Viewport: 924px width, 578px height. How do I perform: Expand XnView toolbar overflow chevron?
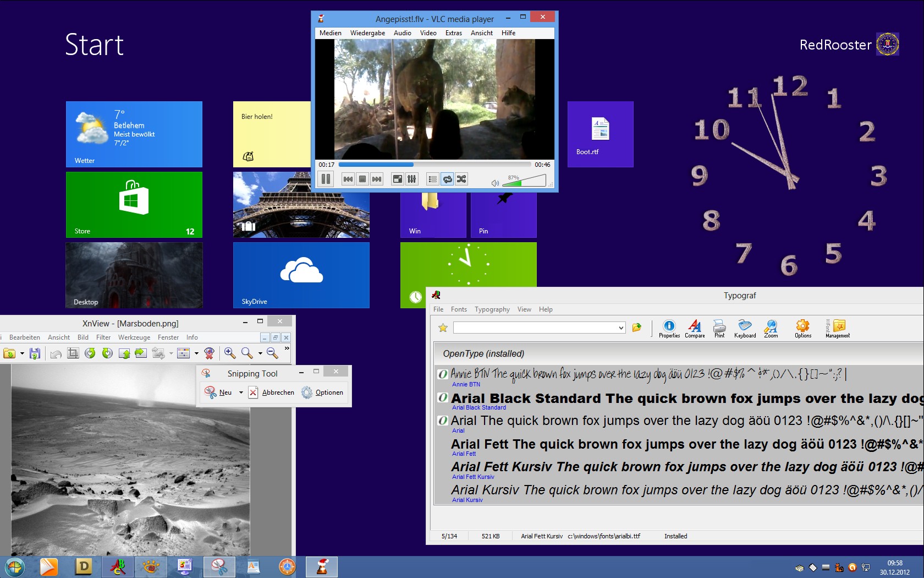287,348
